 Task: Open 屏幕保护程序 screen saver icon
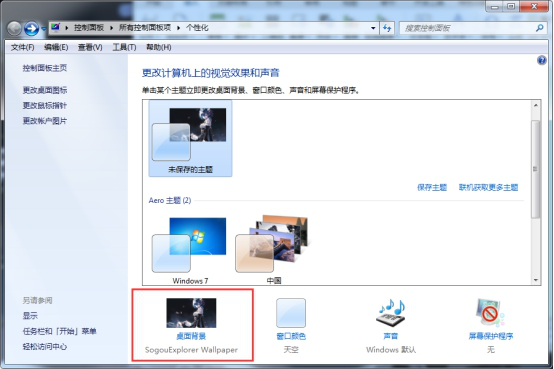click(490, 313)
